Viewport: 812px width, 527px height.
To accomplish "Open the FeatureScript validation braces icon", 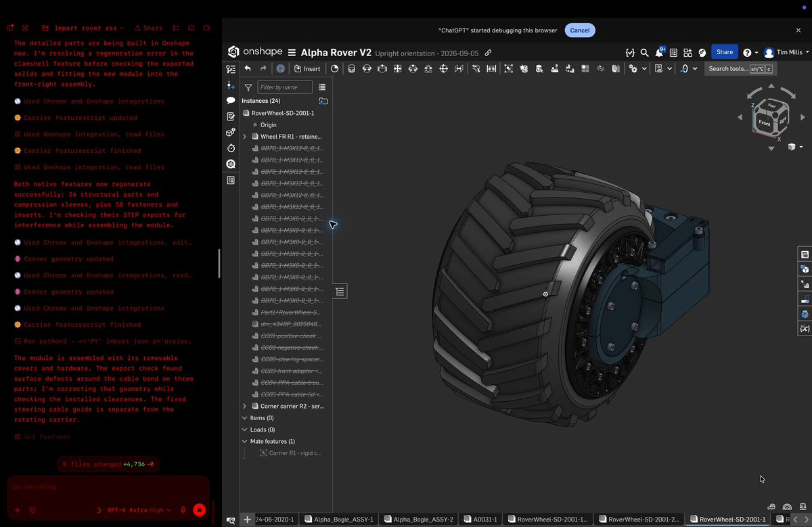I will [x=630, y=52].
